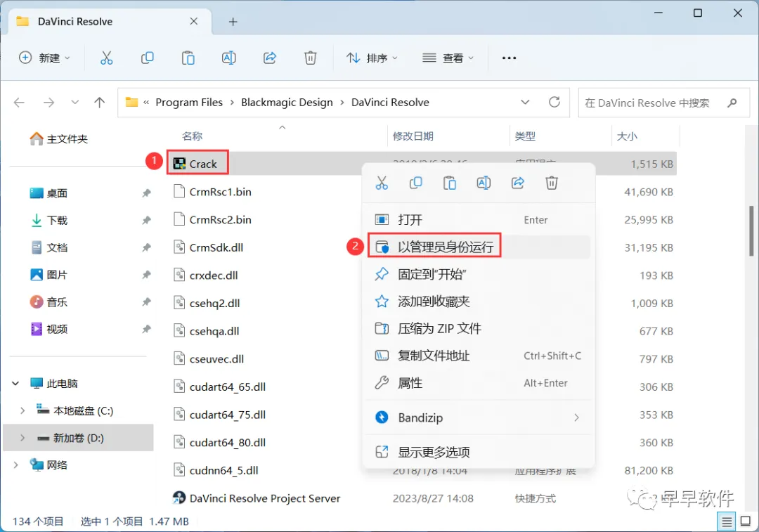759x532 pixels.
Task: Click Delete icon in the context menu
Action: click(552, 183)
